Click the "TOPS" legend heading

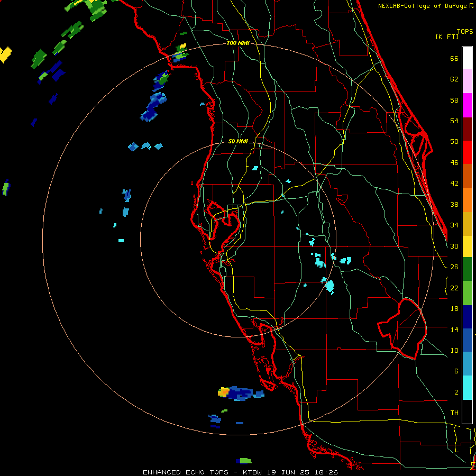[x=465, y=31]
